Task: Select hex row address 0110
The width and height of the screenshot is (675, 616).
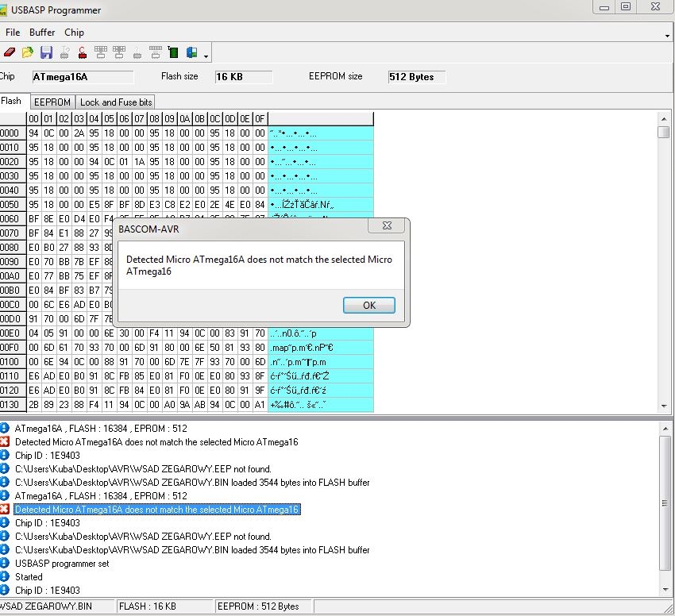Action: click(x=12, y=375)
